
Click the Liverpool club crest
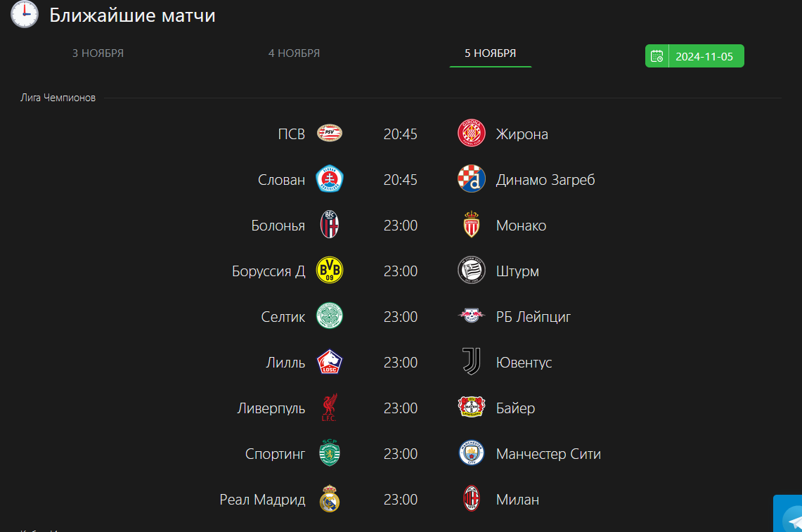pos(329,408)
